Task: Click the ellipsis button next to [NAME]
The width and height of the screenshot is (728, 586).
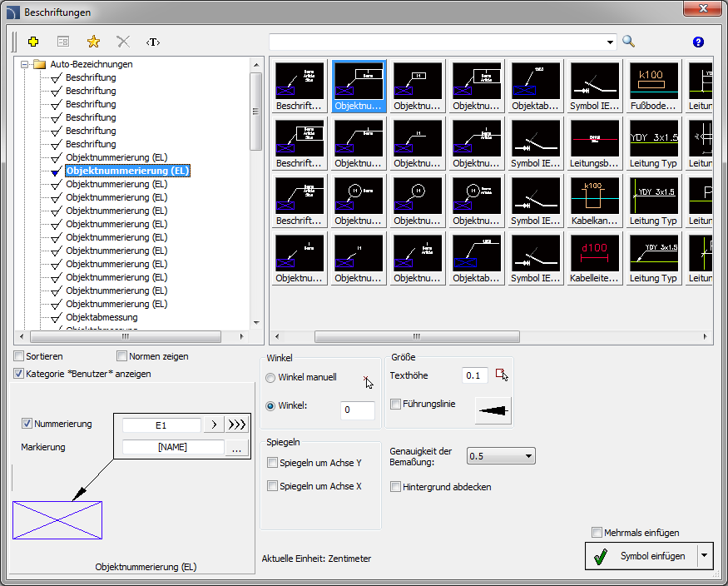Action: [237, 447]
